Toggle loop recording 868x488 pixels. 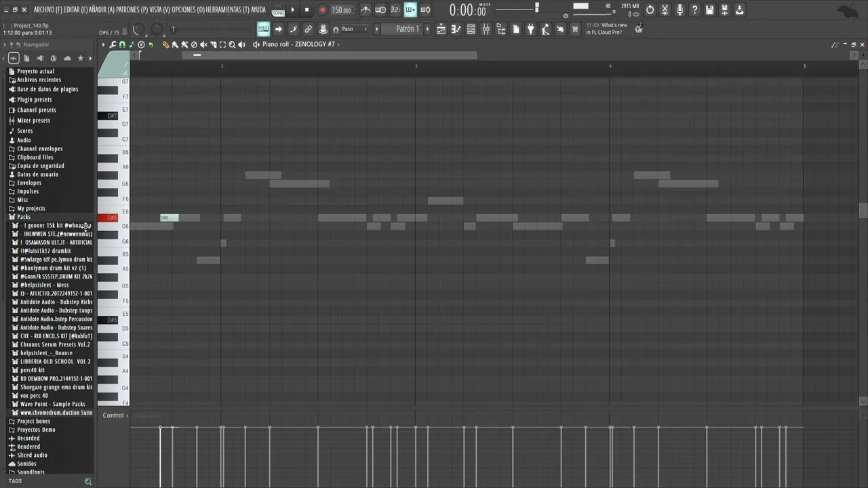tap(425, 10)
